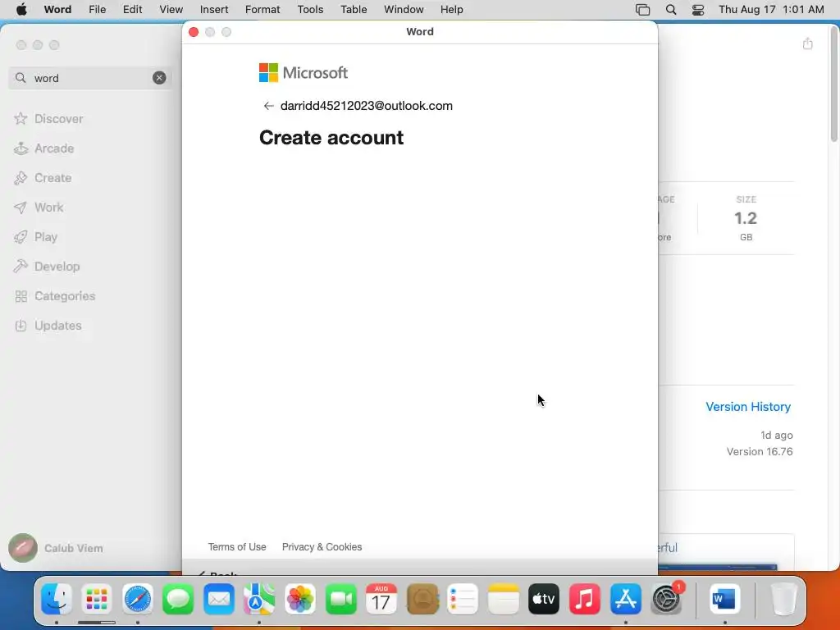The height and width of the screenshot is (630, 840).
Task: Open Notes from the Dock
Action: pos(504,599)
